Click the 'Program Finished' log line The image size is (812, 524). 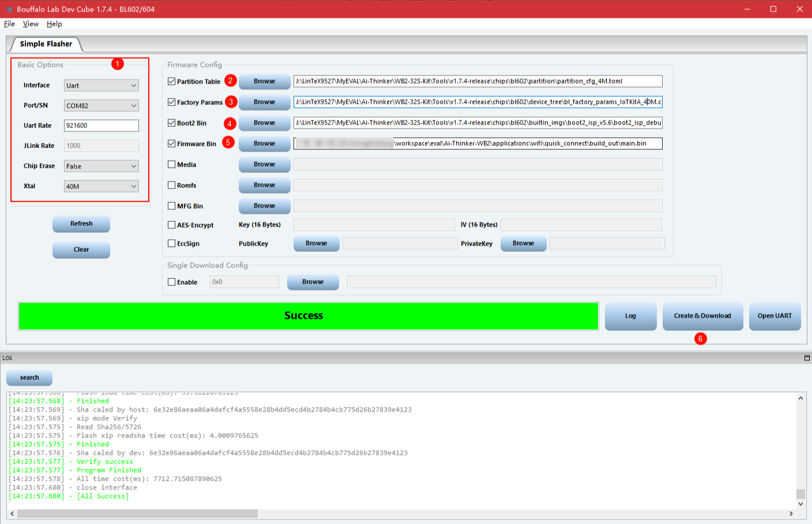pyautogui.click(x=75, y=470)
